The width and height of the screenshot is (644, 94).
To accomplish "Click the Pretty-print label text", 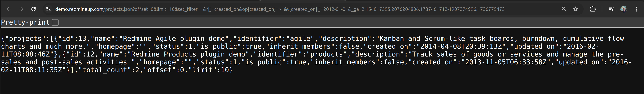I will [25, 22].
